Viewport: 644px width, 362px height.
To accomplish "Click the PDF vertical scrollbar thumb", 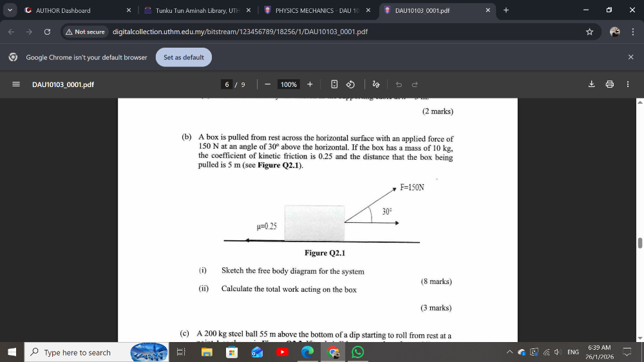I will pos(639,242).
